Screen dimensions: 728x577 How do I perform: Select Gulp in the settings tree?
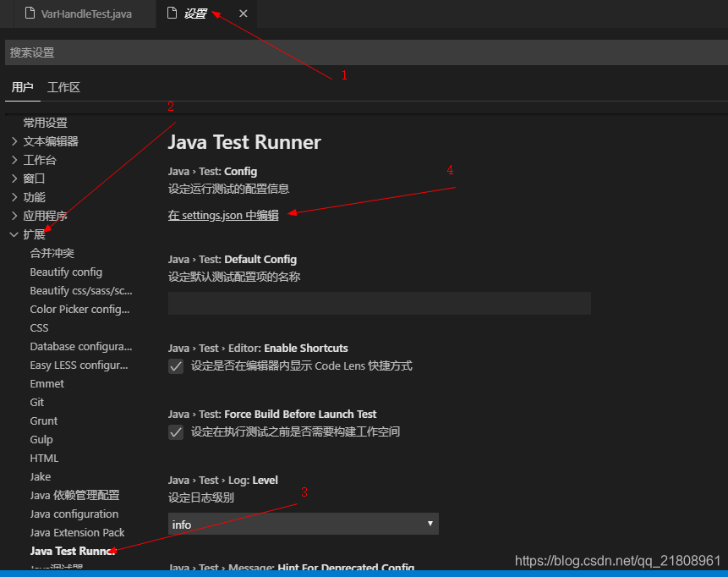[41, 439]
